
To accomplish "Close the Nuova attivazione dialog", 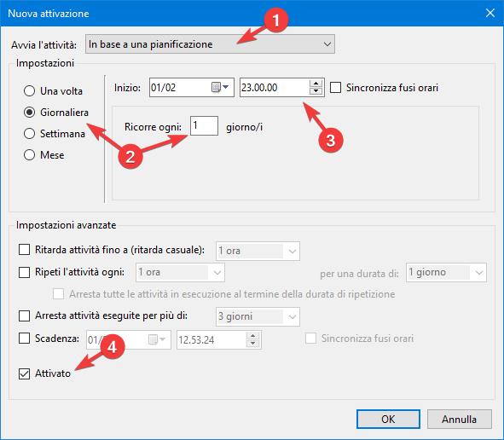I will (490, 13).
